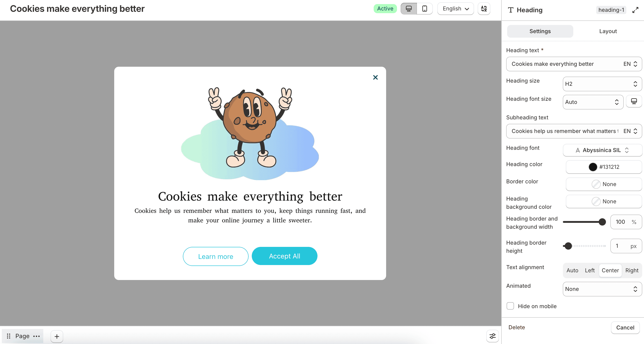Image resolution: width=644 pixels, height=344 pixels.
Task: Open the Abyssinica SIL font selector
Action: click(602, 150)
